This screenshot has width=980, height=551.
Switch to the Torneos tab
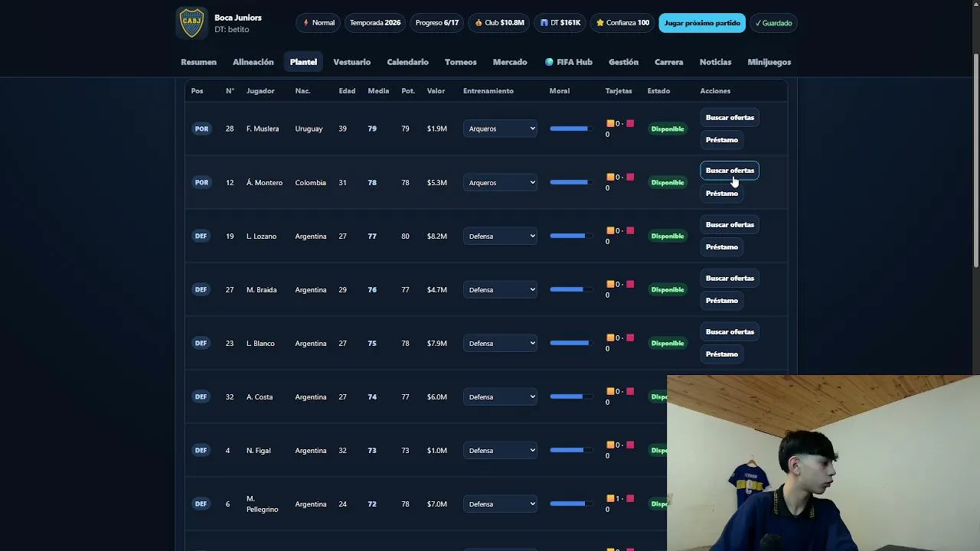click(x=460, y=62)
